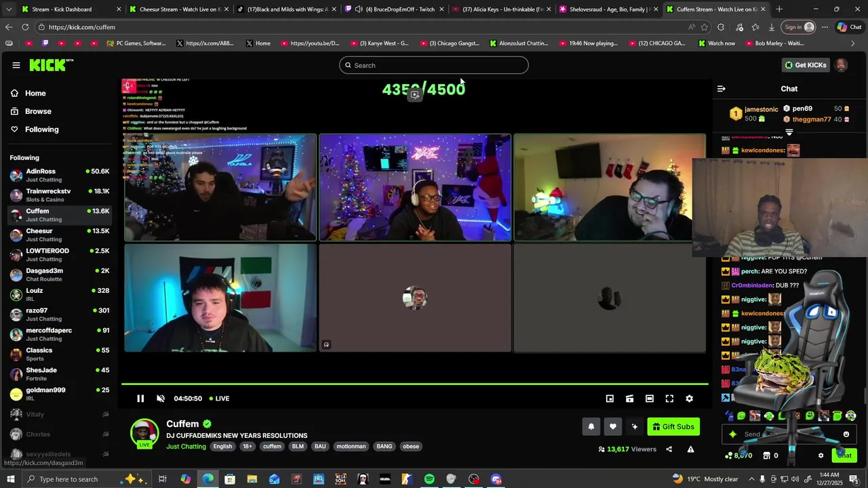Switch to Alicia Keys Un-thinkable tab
Screen dimensions: 868x488
click(x=502, y=9)
